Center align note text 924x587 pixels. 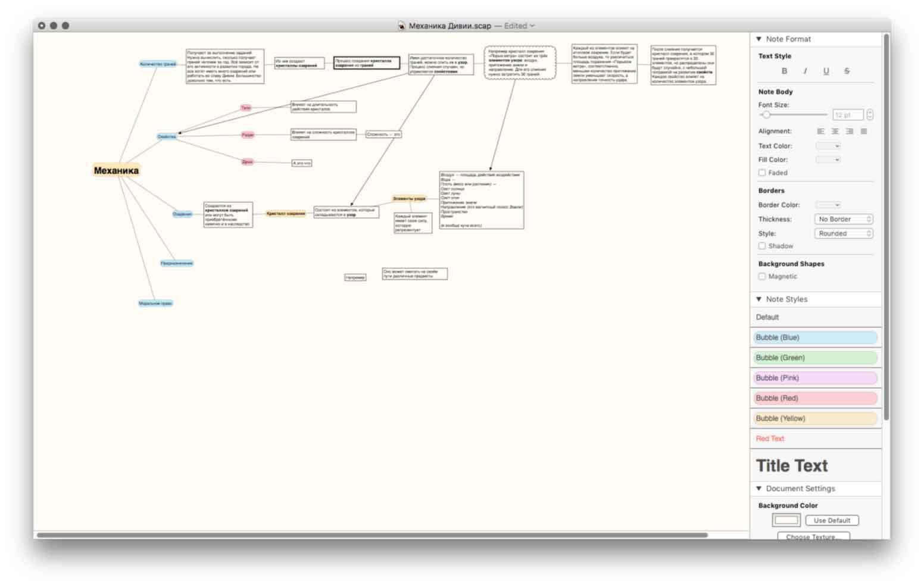[835, 131]
